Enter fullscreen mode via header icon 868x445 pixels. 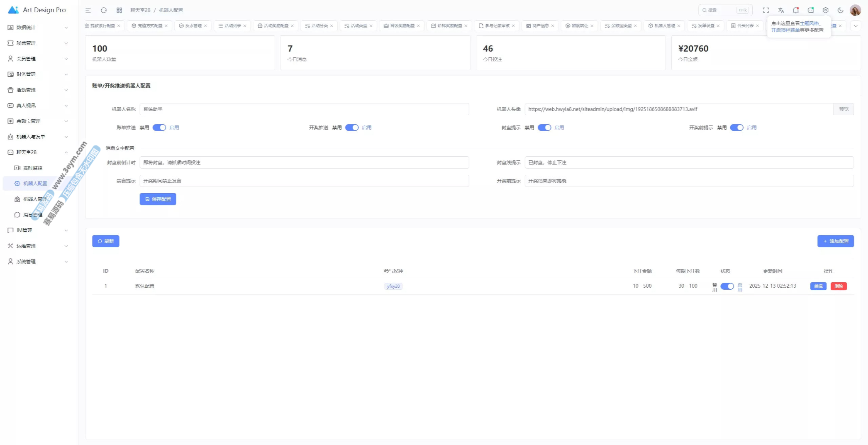click(766, 10)
